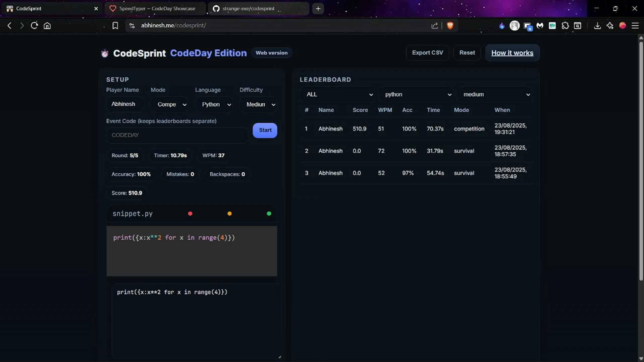
Task: Click the Web version badge
Action: click(271, 53)
